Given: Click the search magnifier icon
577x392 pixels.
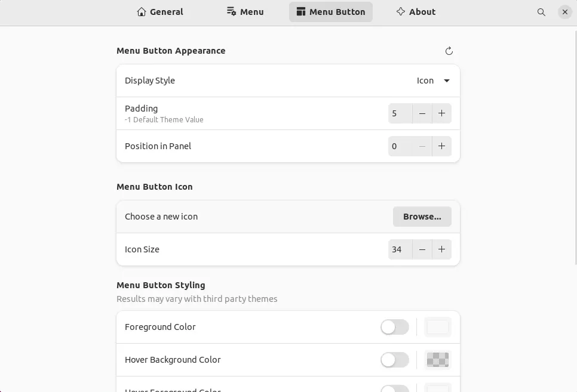Looking at the screenshot, I should (541, 12).
